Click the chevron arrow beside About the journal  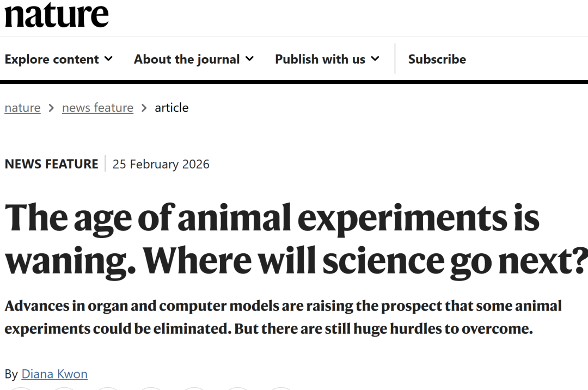249,58
